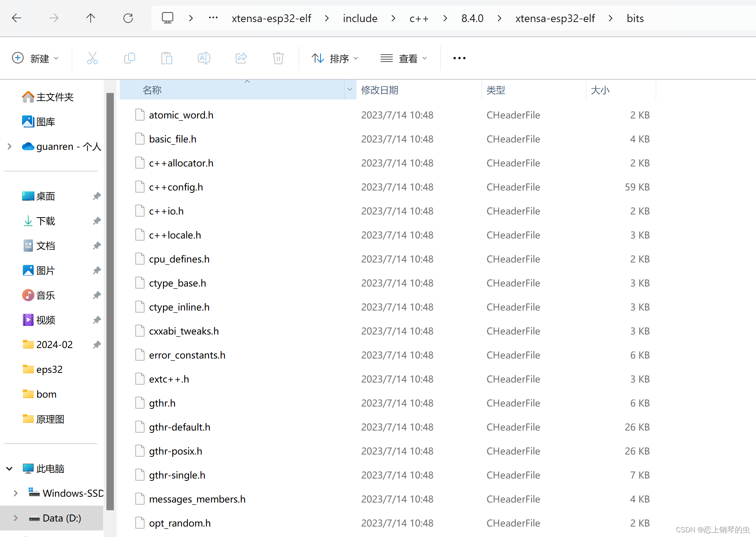
Task: Click the Share icon in toolbar
Action: 241,58
